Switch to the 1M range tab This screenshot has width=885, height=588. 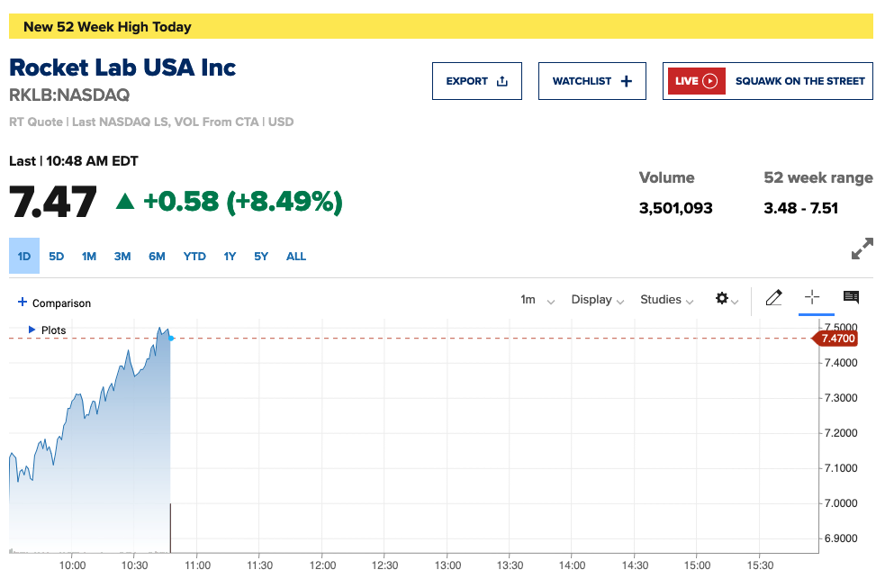(88, 257)
